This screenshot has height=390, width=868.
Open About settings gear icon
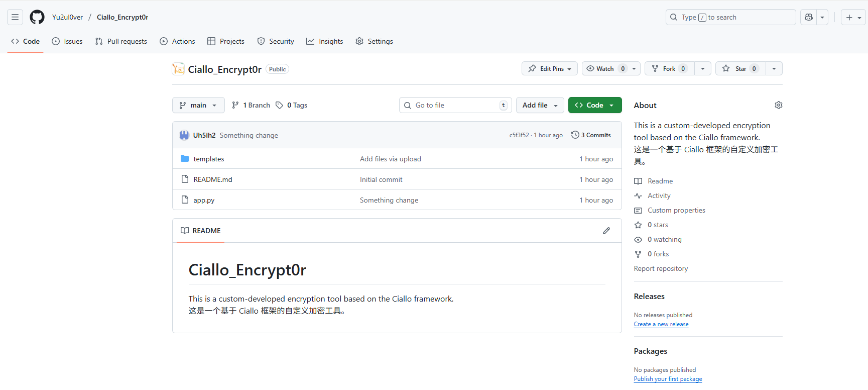[x=778, y=105]
